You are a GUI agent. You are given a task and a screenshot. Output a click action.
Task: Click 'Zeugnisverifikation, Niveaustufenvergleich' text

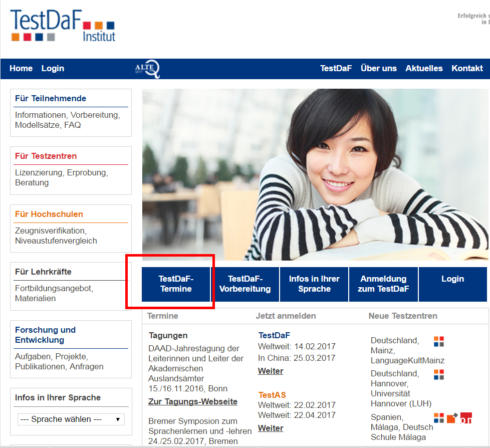tap(56, 236)
